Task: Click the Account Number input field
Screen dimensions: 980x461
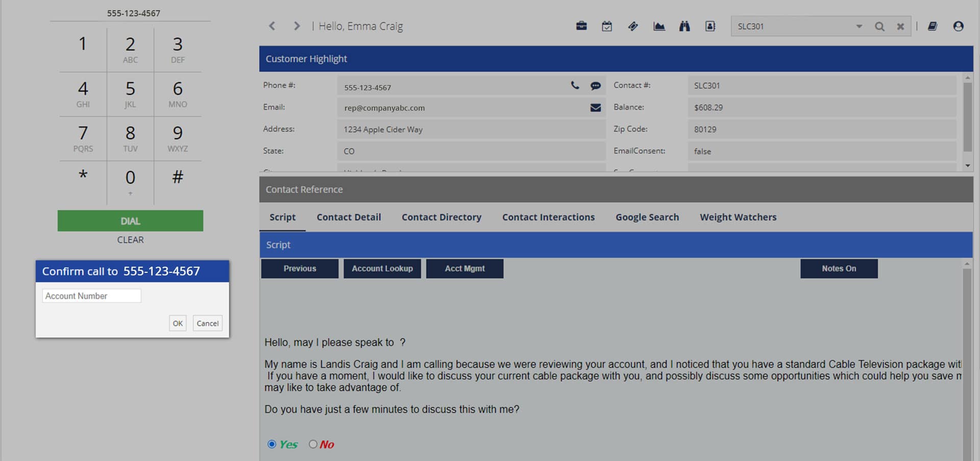Action: click(91, 295)
